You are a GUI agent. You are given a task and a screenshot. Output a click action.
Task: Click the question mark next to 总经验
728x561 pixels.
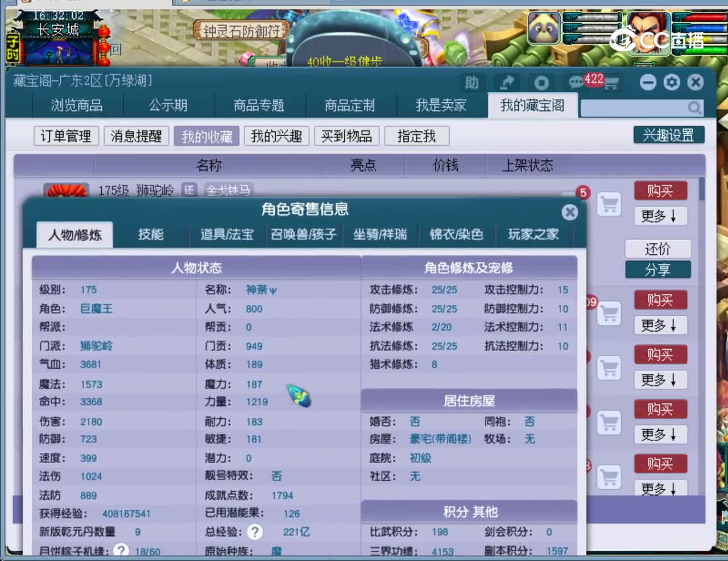[255, 532]
